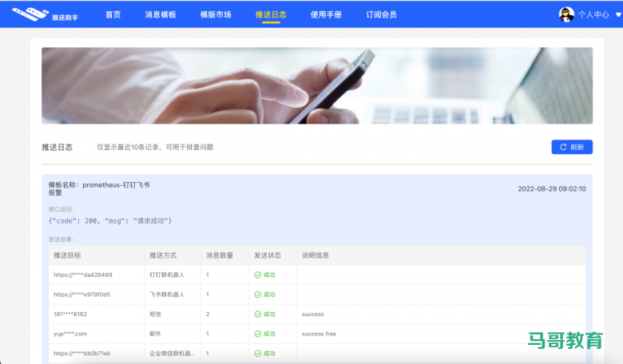
Task: Open 使用手册 from the top navigation
Action: pyautogui.click(x=326, y=14)
